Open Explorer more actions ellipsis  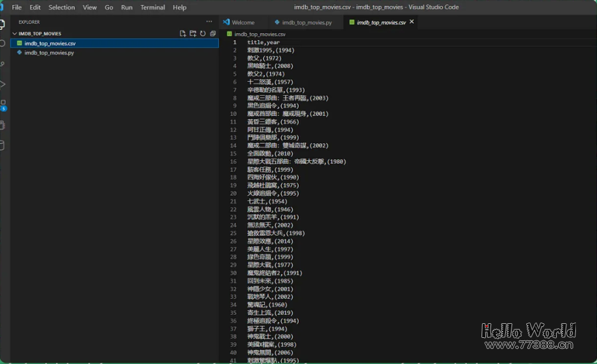click(x=209, y=22)
